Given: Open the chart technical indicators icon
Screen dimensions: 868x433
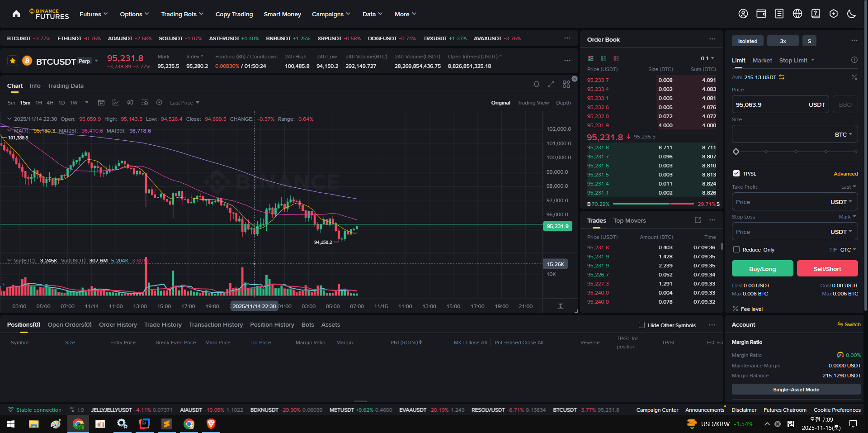Looking at the screenshot, I should coord(116,103).
